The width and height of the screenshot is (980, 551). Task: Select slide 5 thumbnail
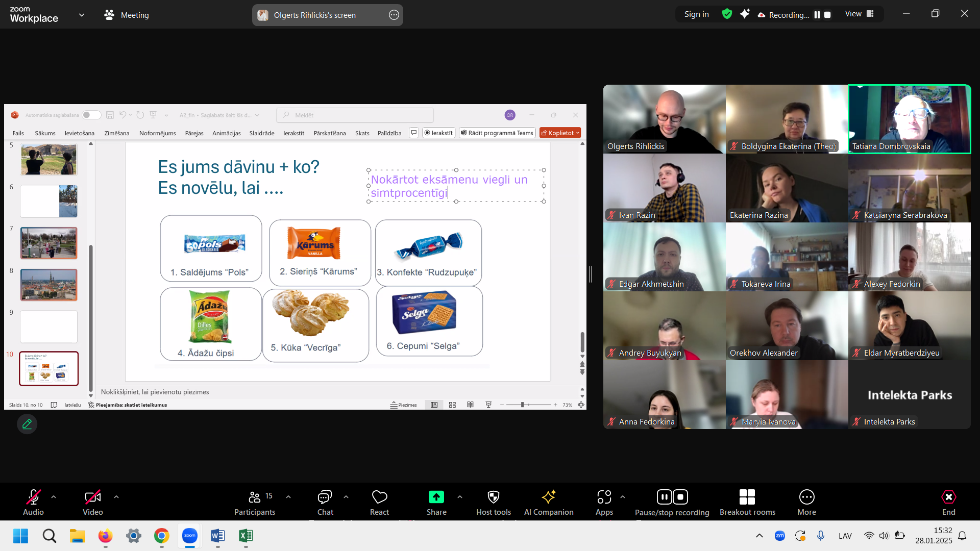tap(48, 159)
